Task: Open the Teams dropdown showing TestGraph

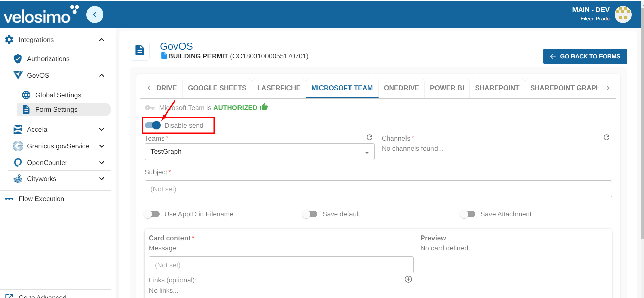Action: [x=260, y=152]
